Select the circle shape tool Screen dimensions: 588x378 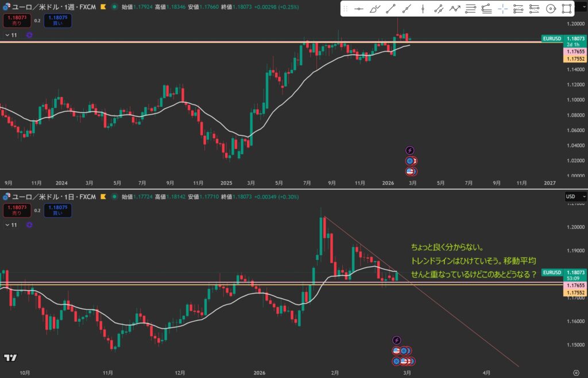click(x=551, y=9)
